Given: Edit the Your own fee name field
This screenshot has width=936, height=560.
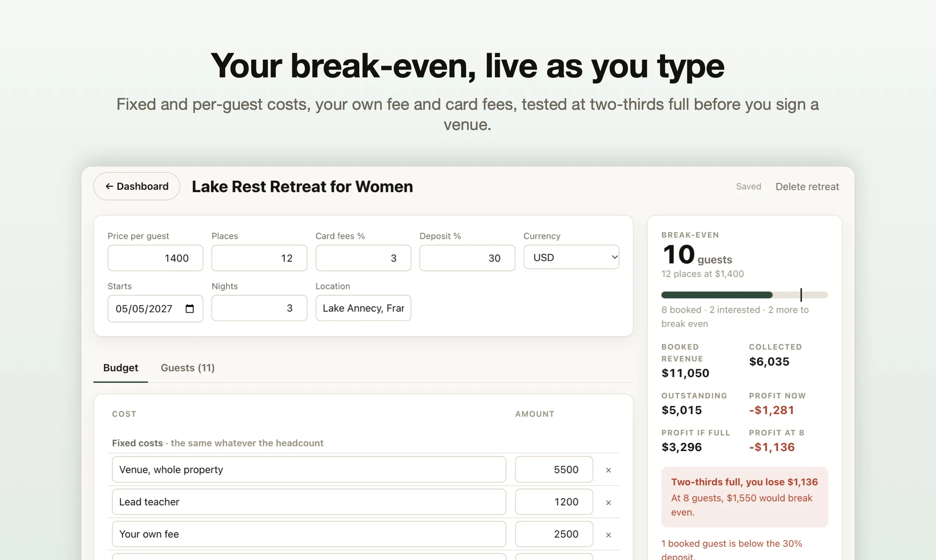Looking at the screenshot, I should pos(309,534).
